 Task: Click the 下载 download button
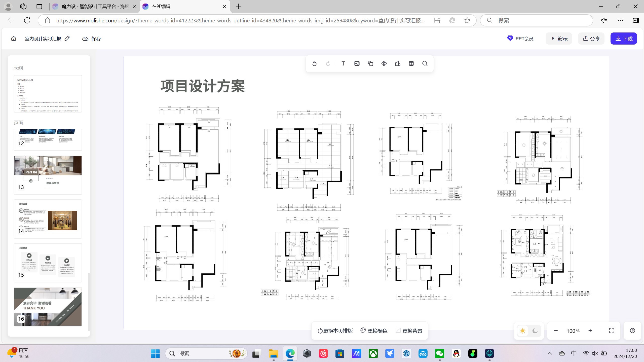click(624, 39)
